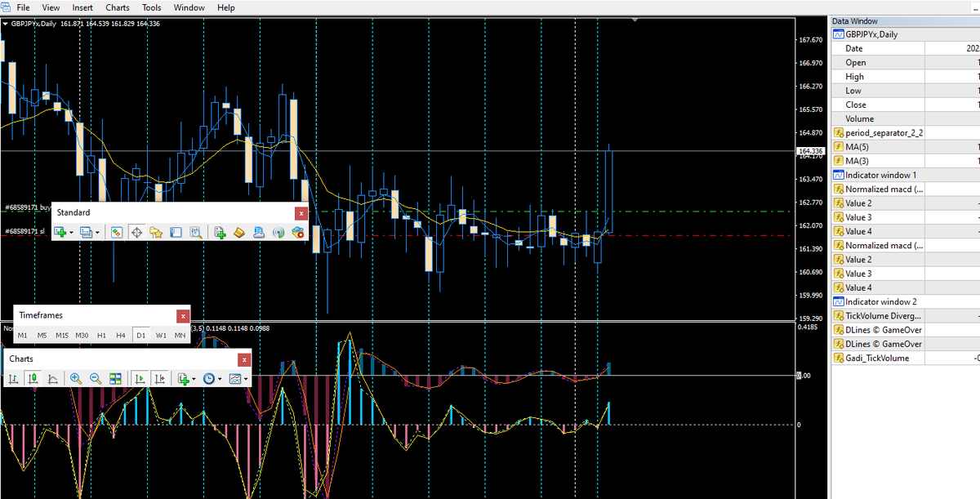
Task: Open New Chart from the Standard toolbar
Action: 60,232
